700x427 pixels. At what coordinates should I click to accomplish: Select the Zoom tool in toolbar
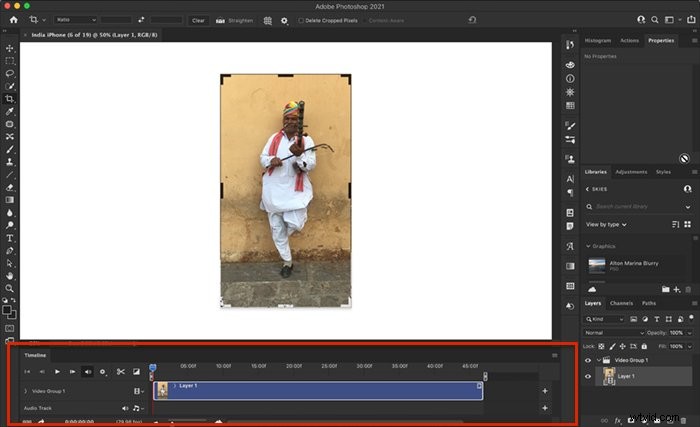(9, 289)
